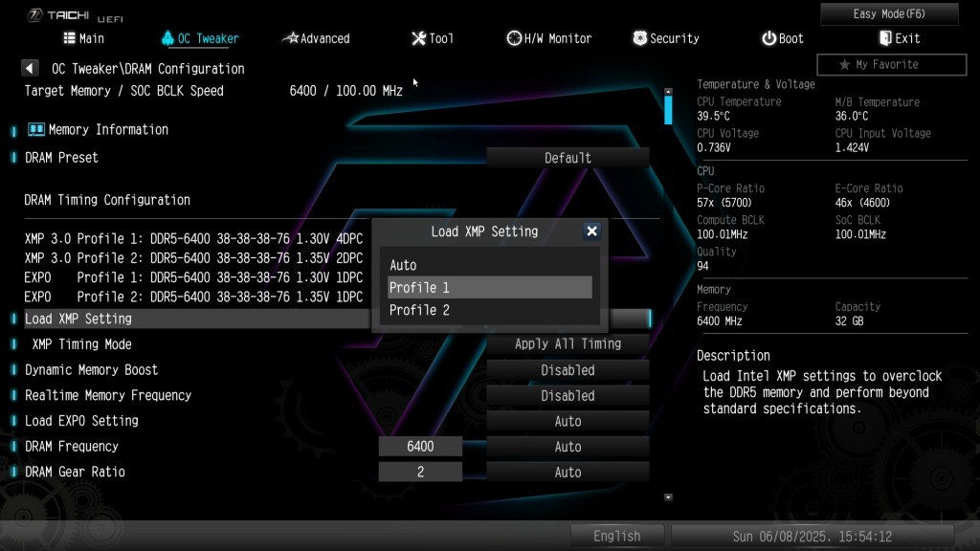Click the DRAM Frequency 6400 value field
Viewport: 980px width, 551px height.
tap(420, 447)
